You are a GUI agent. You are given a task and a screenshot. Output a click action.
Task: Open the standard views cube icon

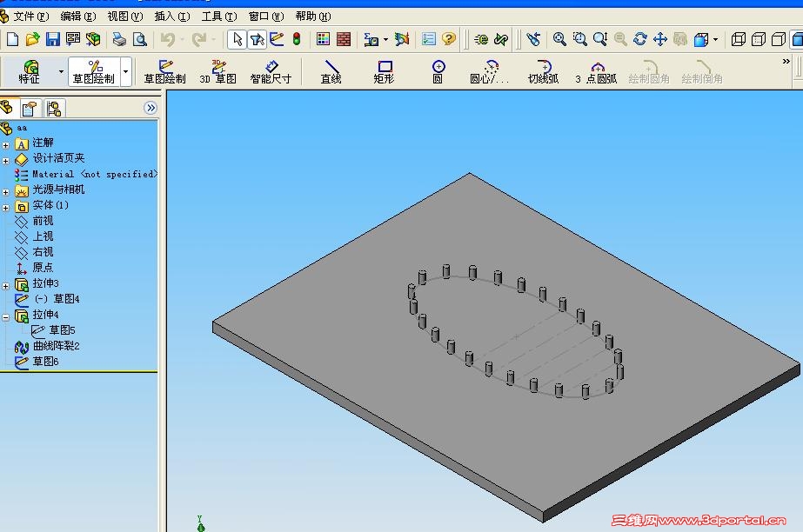click(701, 39)
